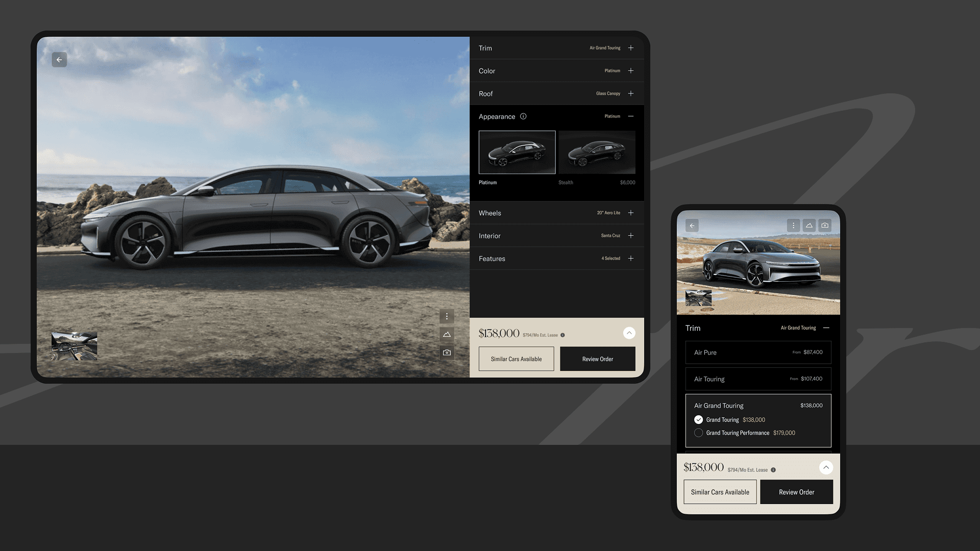Click back arrow on phone screen
980x551 pixels.
692,226
